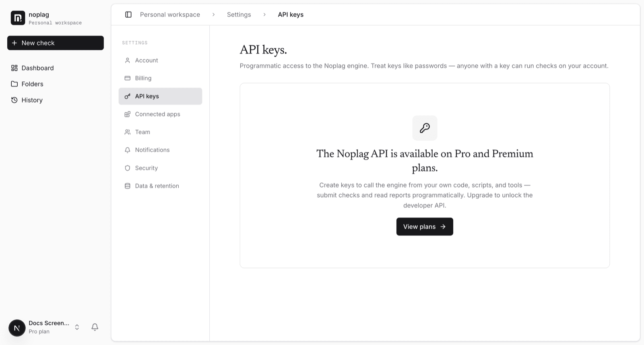This screenshot has height=345, width=644.
Task: Open Notifications settings
Action: (160, 150)
